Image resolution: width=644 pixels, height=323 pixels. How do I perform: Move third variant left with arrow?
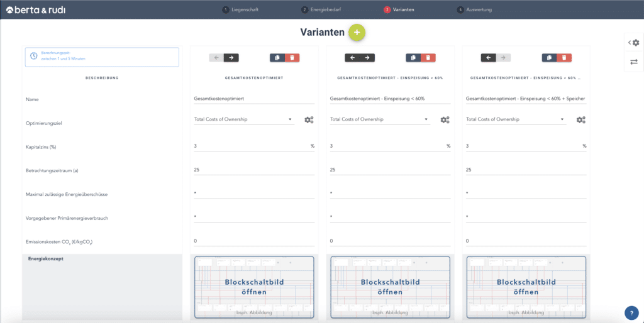(x=489, y=57)
